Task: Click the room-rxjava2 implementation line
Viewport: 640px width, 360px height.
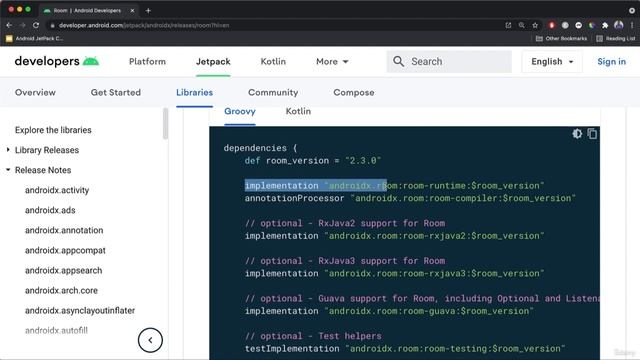Action: [x=394, y=236]
